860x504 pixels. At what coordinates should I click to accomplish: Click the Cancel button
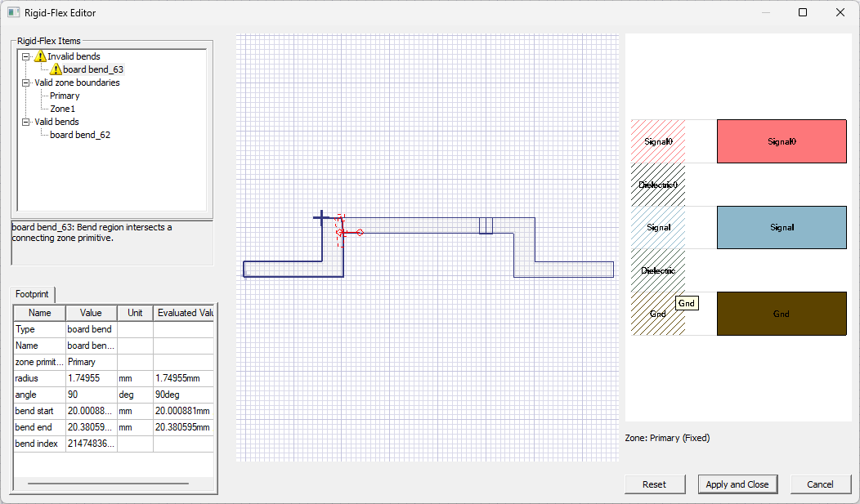[820, 484]
